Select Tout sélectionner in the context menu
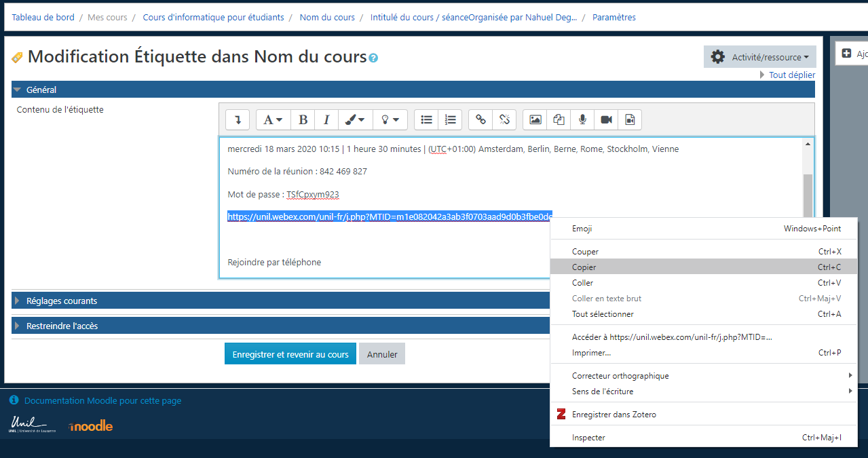The width and height of the screenshot is (868, 458). (x=603, y=314)
